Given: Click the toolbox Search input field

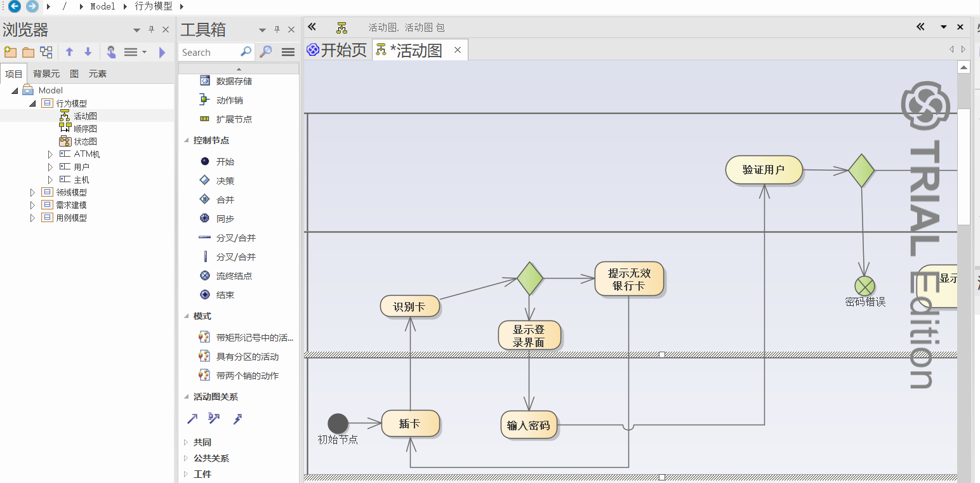Looking at the screenshot, I should point(209,52).
